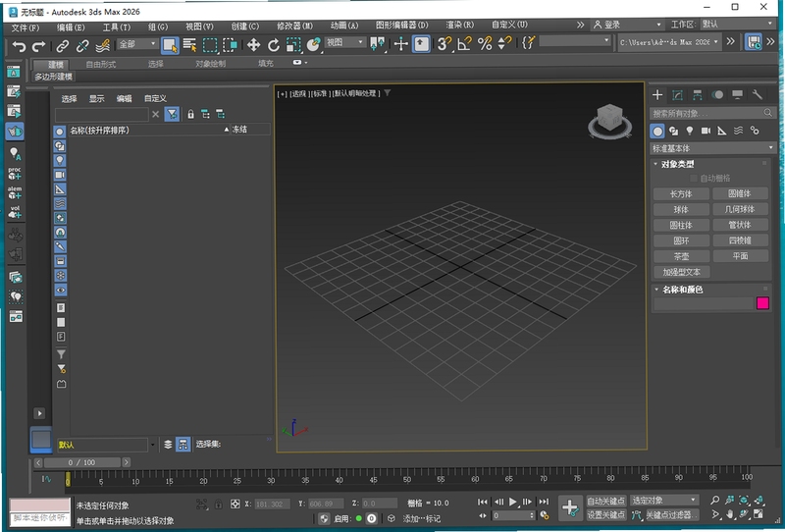Select the Lights category icon
The width and height of the screenshot is (785, 532).
coord(690,131)
